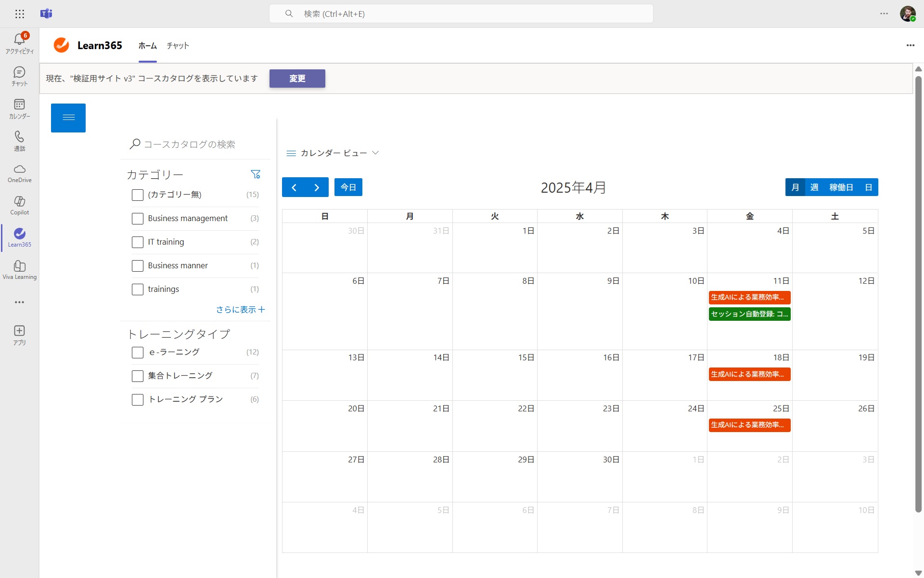Click the Learn365 orange logo
924x578 pixels.
tap(61, 45)
